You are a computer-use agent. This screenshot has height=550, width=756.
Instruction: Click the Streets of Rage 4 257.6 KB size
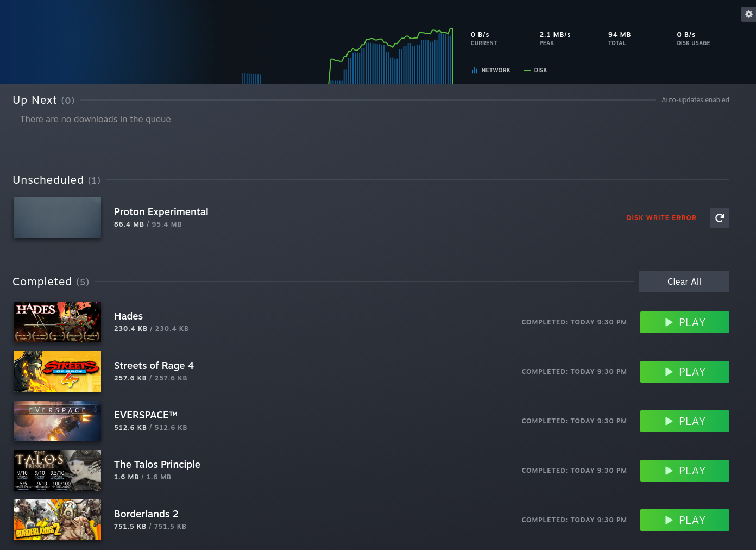pyautogui.click(x=150, y=378)
